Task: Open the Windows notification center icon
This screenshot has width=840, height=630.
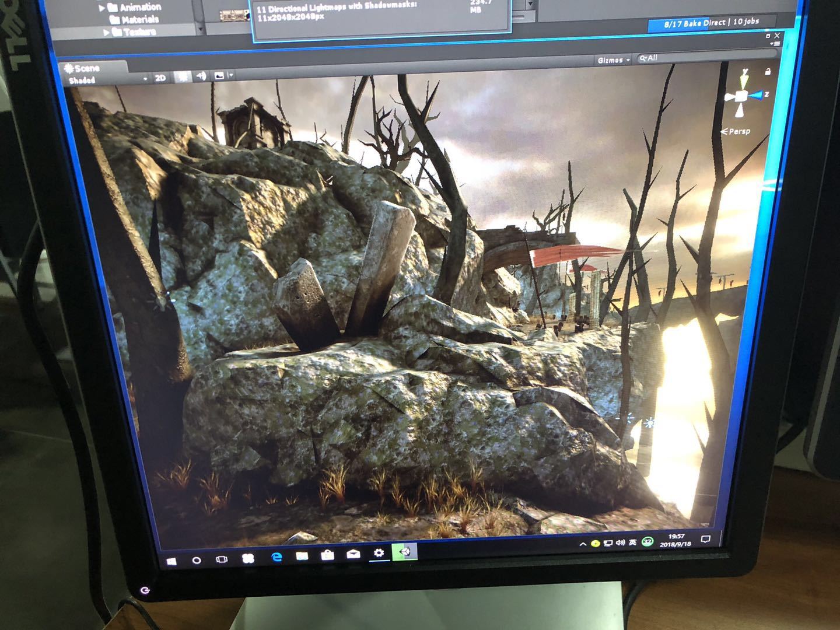Action: (705, 540)
